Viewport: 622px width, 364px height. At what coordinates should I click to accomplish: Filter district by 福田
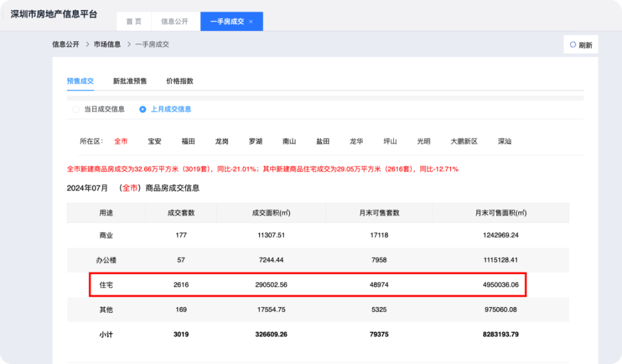pyautogui.click(x=188, y=141)
